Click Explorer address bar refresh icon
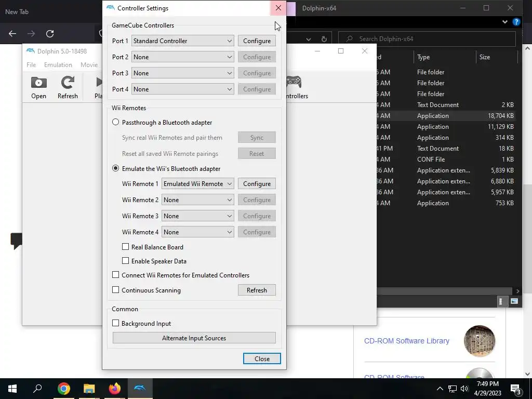The height and width of the screenshot is (399, 532). click(x=324, y=39)
